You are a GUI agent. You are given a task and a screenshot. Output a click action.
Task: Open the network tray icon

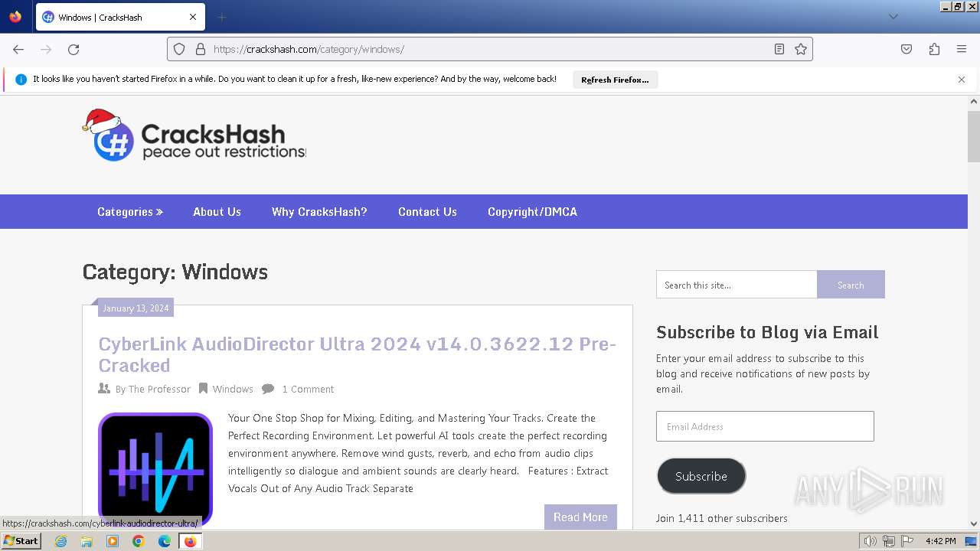(889, 541)
